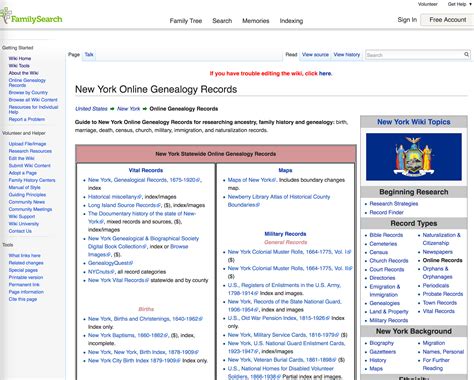Open Wiki University sidebar link
Screen dimensions: 474x380
pyautogui.click(x=24, y=224)
